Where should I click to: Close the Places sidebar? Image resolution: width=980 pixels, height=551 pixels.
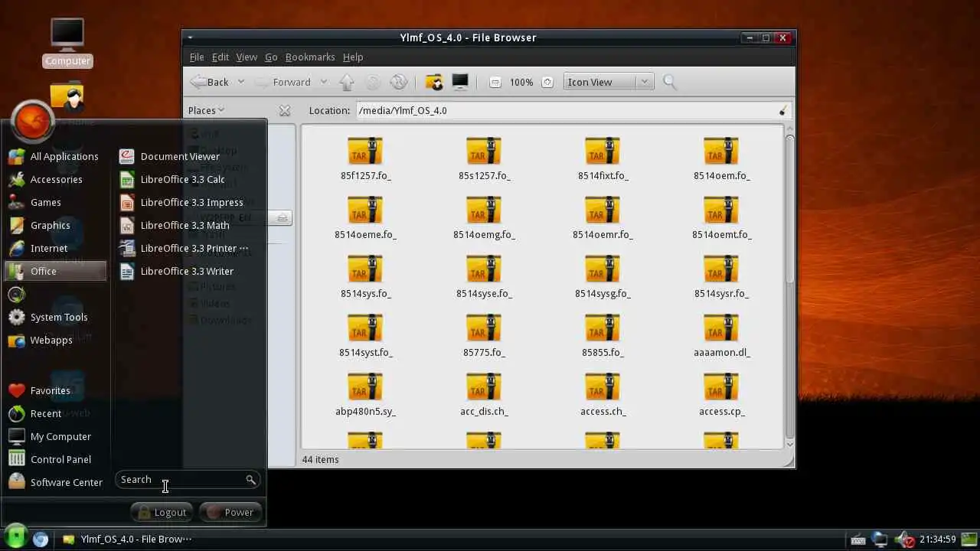285,110
